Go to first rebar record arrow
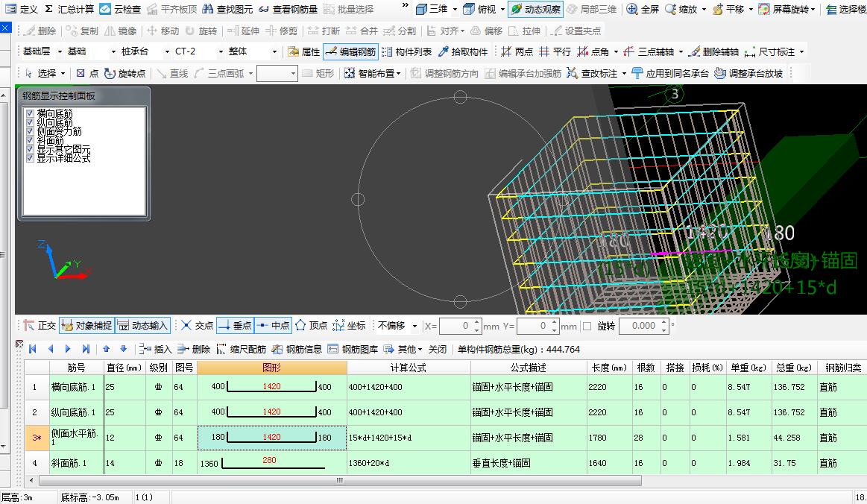Screen dimensions: 867x504 (33, 349)
